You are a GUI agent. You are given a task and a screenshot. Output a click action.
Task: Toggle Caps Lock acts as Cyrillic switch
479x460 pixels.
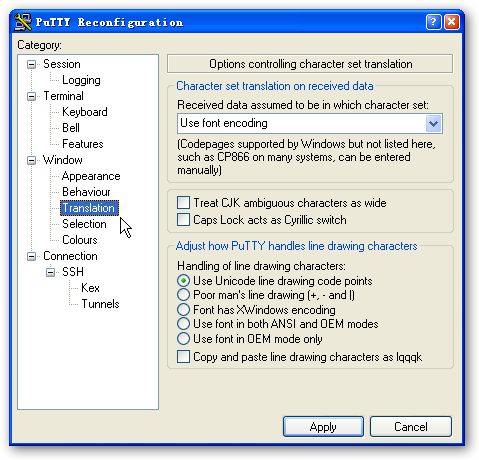click(x=183, y=220)
